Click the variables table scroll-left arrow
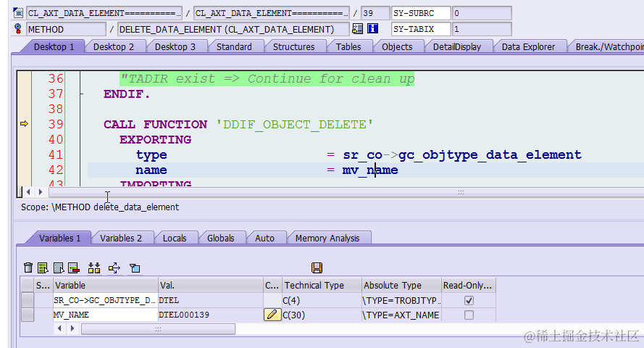Viewport: 644px width, 348px height. pyautogui.click(x=60, y=328)
